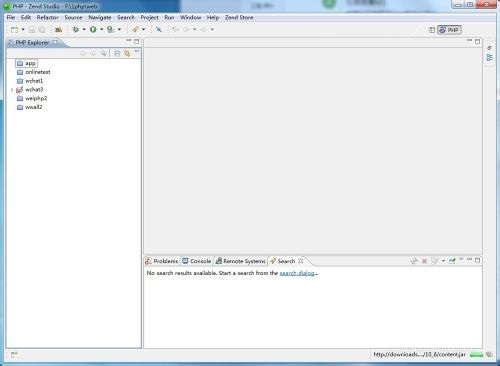Click the green progress bar in status bar

[476, 355]
